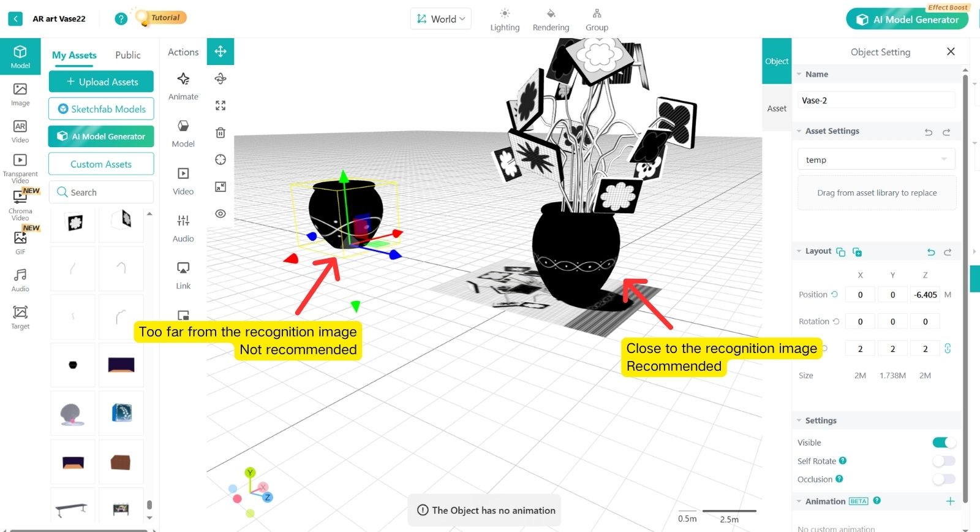Select the move/translate gizmo tool
The width and height of the screenshot is (980, 532).
tap(221, 51)
